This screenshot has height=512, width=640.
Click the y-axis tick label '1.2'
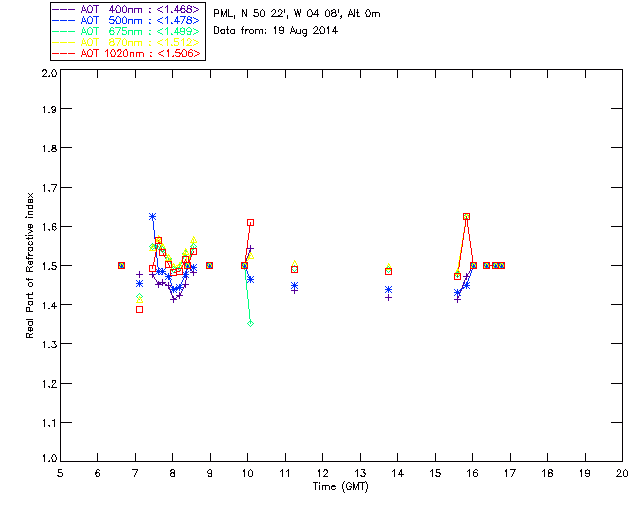pyautogui.click(x=49, y=384)
